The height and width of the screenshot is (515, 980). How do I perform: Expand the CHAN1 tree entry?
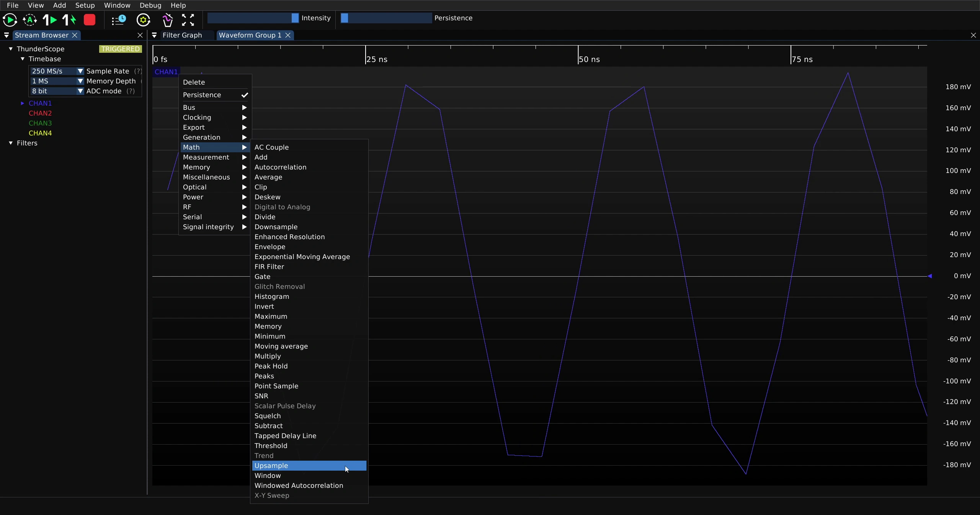23,103
